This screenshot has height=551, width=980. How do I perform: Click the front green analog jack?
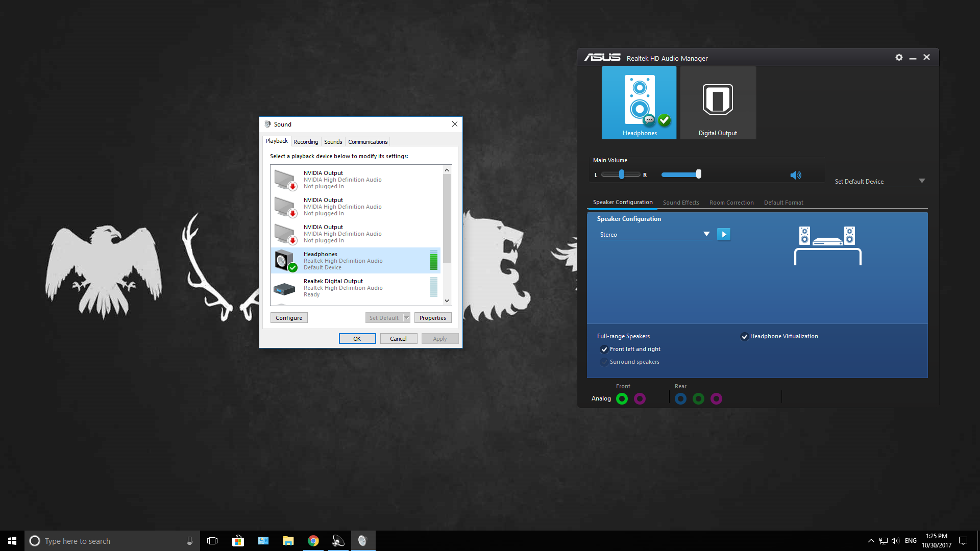[x=622, y=399]
